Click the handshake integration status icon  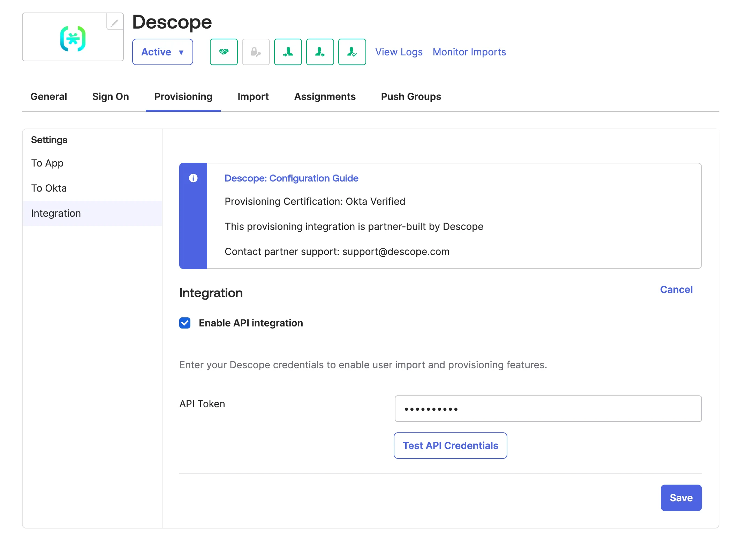click(224, 52)
